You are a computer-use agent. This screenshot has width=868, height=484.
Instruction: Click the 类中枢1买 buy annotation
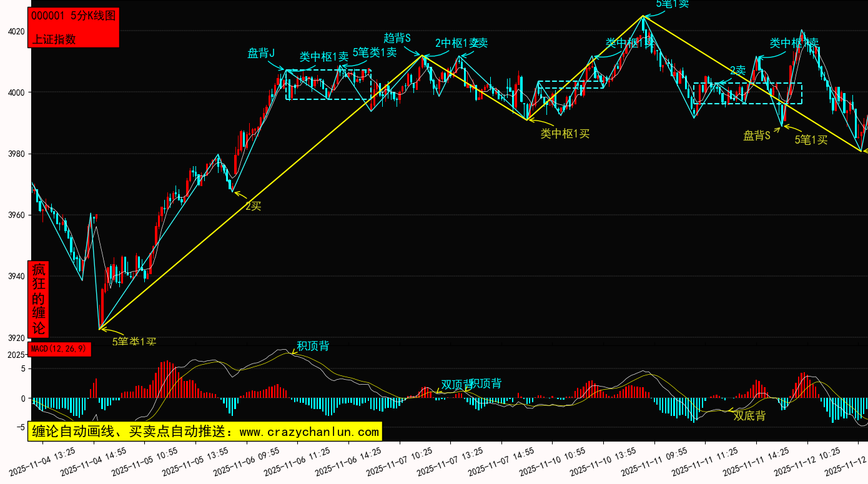click(x=565, y=133)
